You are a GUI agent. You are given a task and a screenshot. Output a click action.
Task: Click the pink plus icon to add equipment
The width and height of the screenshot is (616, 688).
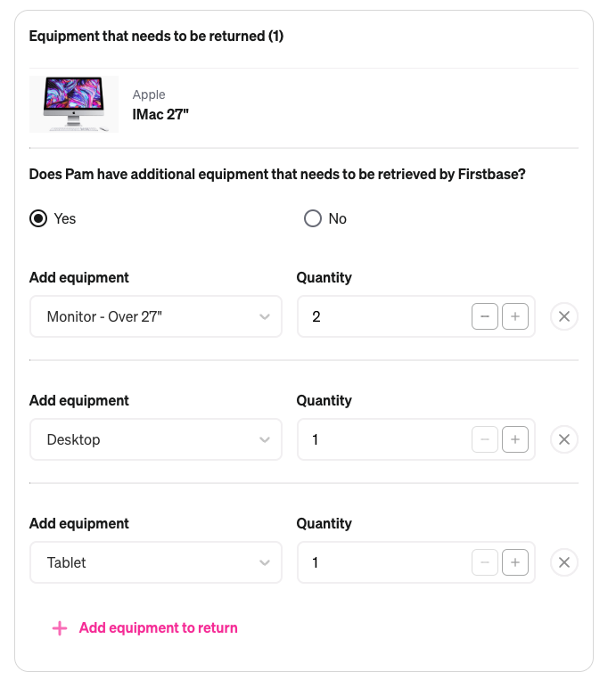tap(60, 628)
